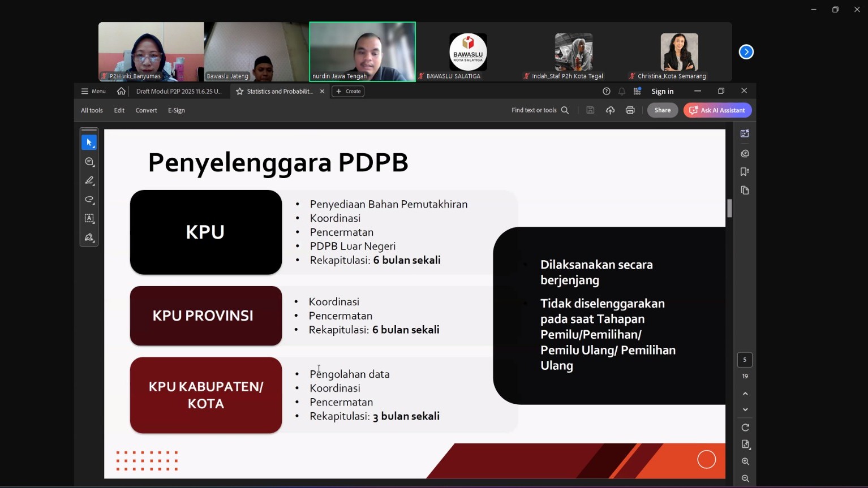Screen dimensions: 868x488
Task: Click the zoom in magnifier icon
Action: (x=745, y=461)
